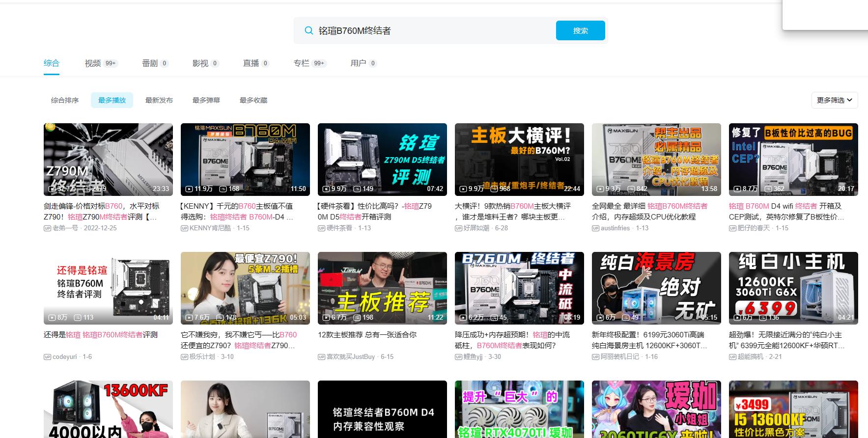The width and height of the screenshot is (868, 438).
Task: Sort results by 综合排序
Action: pos(65,100)
